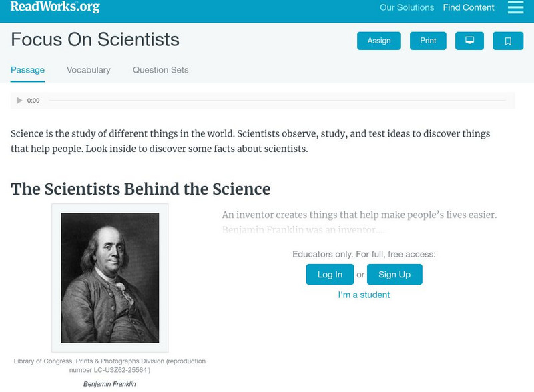Click the ReadWorks.org logo

55,7
